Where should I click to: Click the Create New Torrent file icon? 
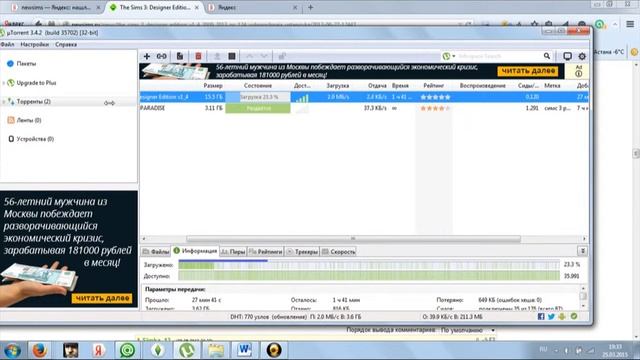tap(180, 56)
